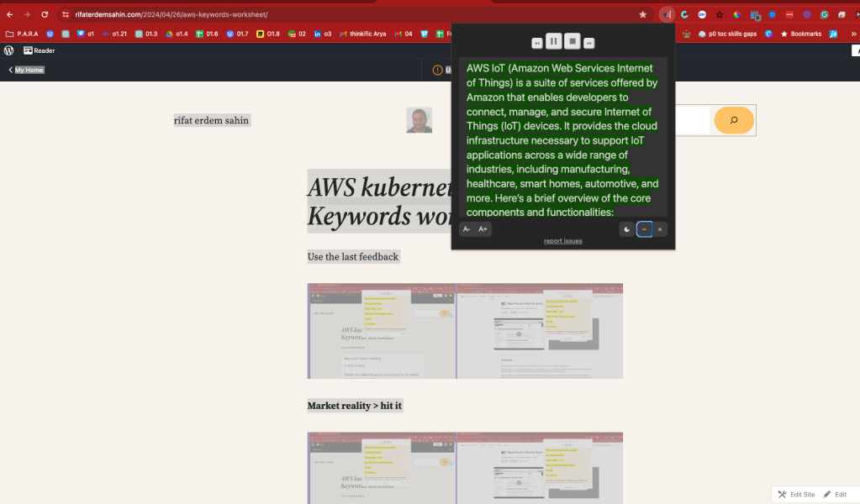Screen dimensions: 860x504
Task: Click the Read Aloud megaphone extension icon
Action: click(x=667, y=15)
